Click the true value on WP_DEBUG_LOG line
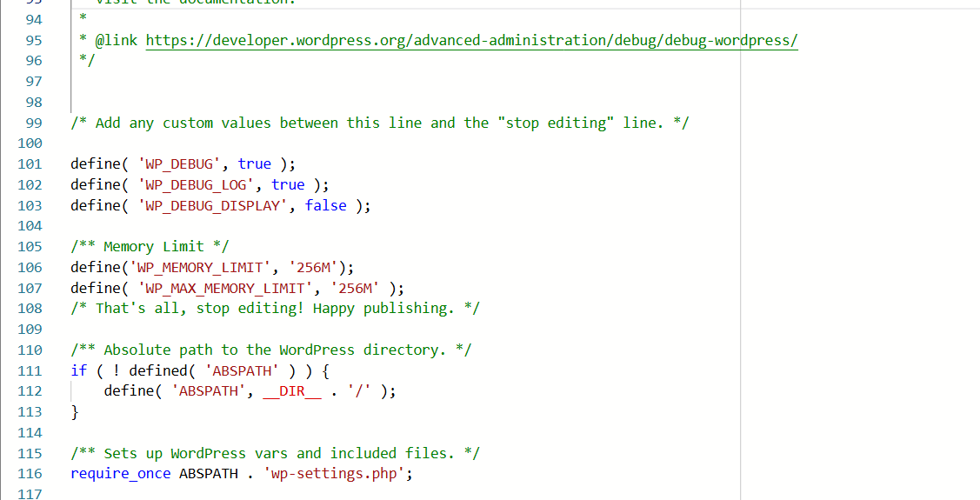The image size is (980, 500). click(288, 185)
